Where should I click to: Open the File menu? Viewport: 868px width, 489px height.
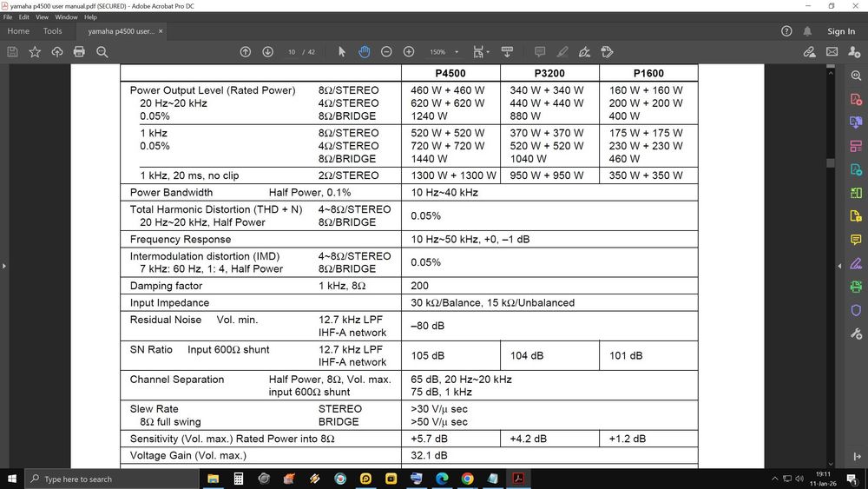tap(8, 17)
